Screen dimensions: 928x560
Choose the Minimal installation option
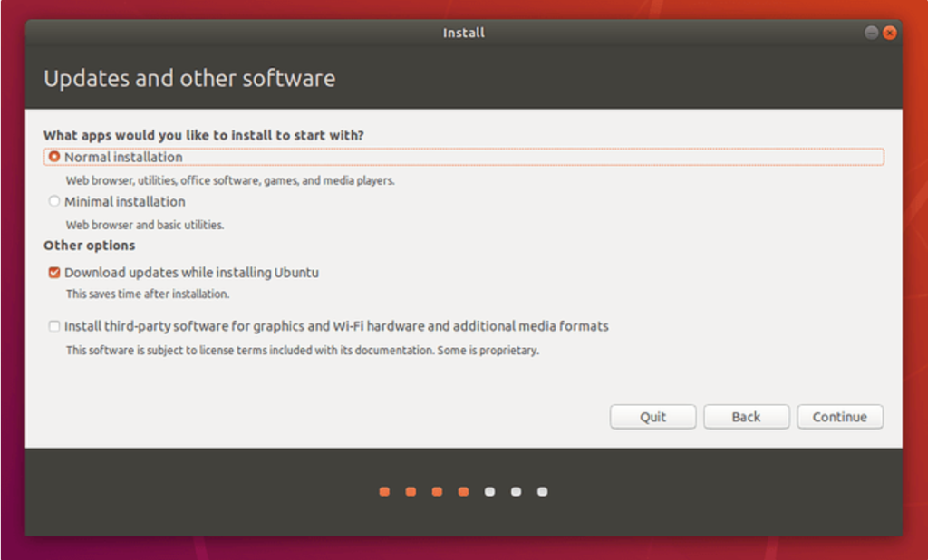click(54, 201)
